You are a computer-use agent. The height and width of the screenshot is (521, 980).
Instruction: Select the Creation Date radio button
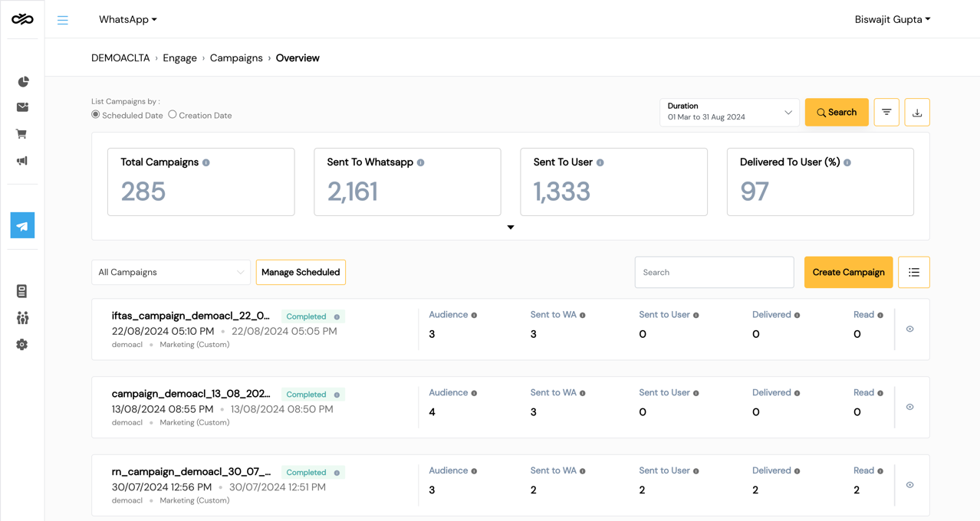click(x=173, y=115)
